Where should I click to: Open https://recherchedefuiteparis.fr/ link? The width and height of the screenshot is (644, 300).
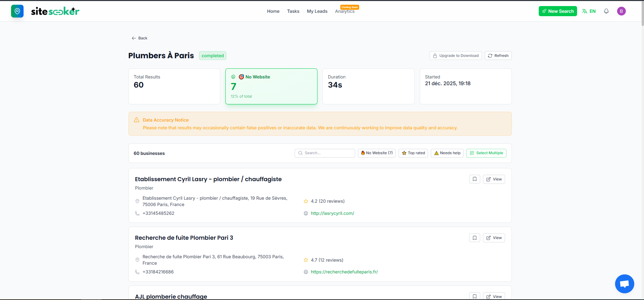[x=344, y=272]
